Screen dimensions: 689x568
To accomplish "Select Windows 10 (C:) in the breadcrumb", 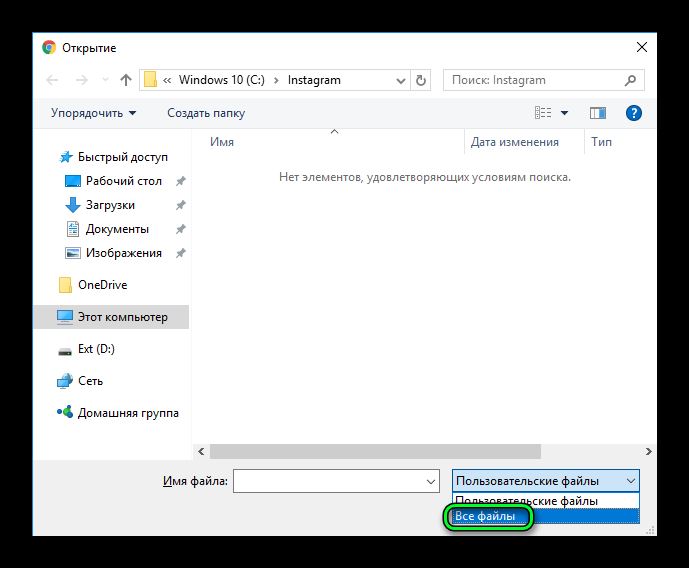I will pos(221,80).
